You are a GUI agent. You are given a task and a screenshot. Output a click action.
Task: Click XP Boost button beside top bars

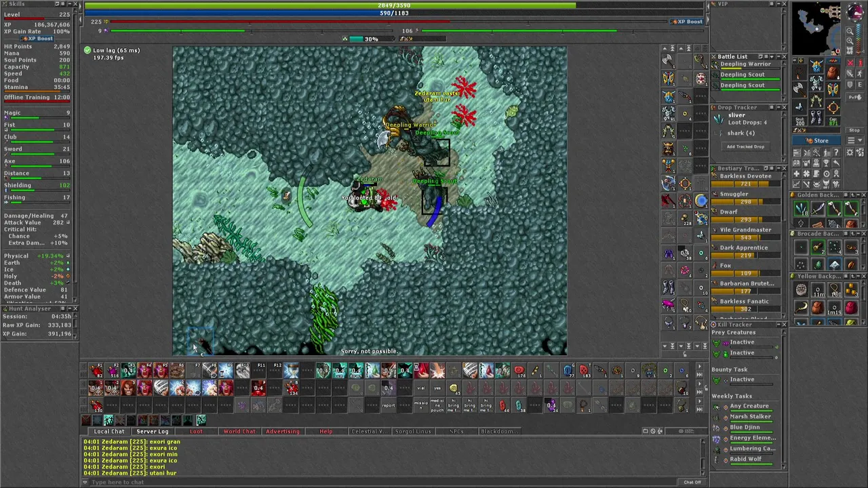pyautogui.click(x=687, y=22)
